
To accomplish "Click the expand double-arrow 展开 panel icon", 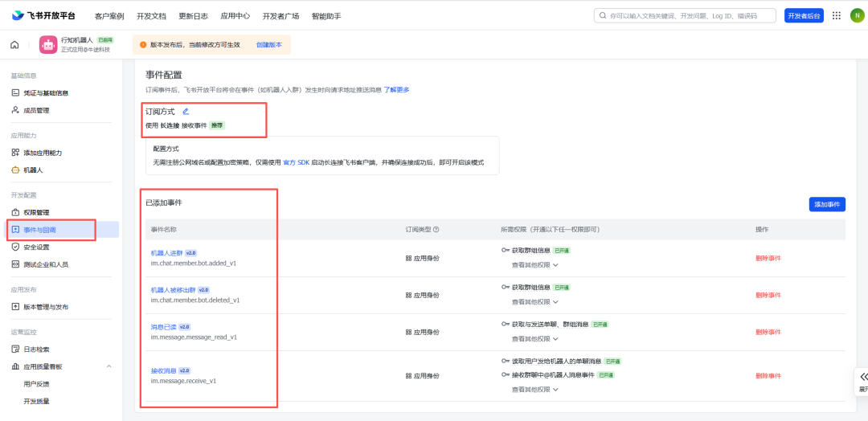I will click(x=863, y=377).
